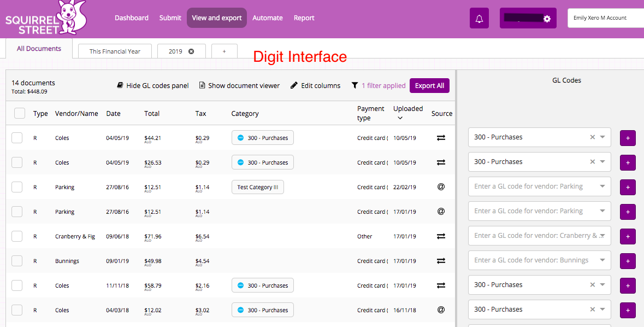Image resolution: width=644 pixels, height=327 pixels.
Task: Click the Export All button
Action: [x=430, y=85]
